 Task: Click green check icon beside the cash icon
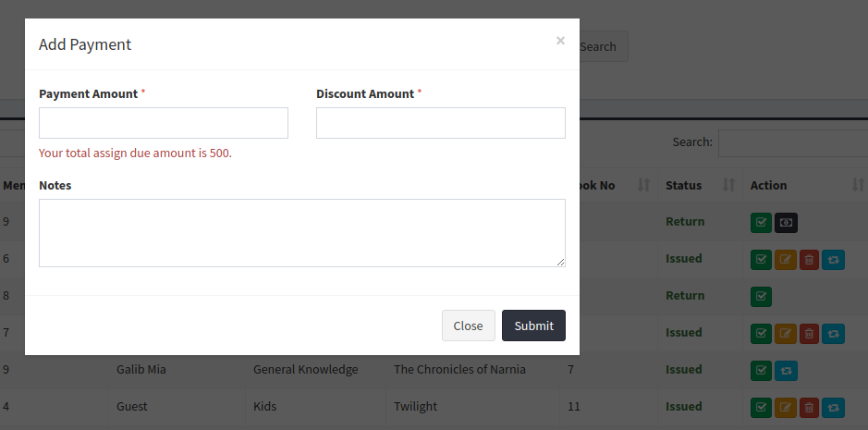[761, 222]
